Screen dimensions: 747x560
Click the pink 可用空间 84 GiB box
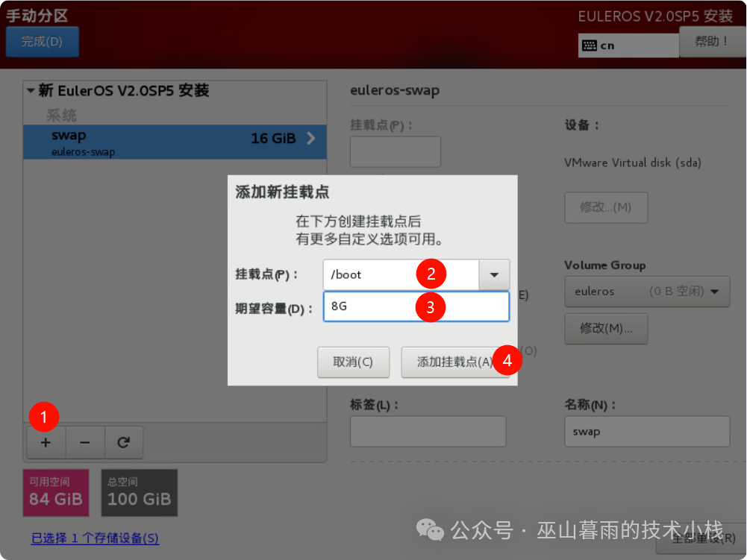click(x=56, y=493)
